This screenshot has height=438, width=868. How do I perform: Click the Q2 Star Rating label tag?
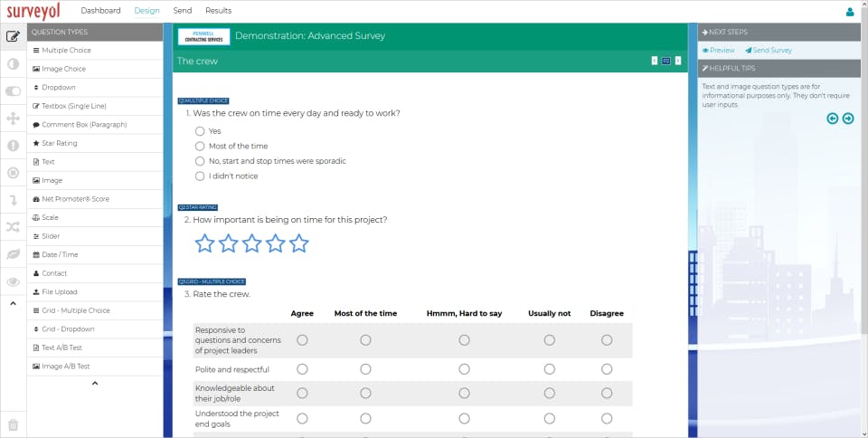click(x=198, y=207)
